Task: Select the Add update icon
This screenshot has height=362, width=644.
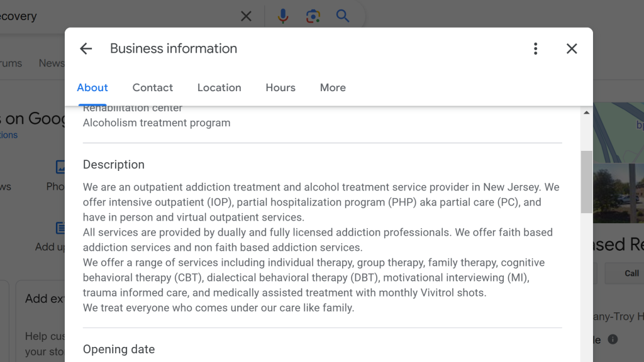Action: point(61,228)
